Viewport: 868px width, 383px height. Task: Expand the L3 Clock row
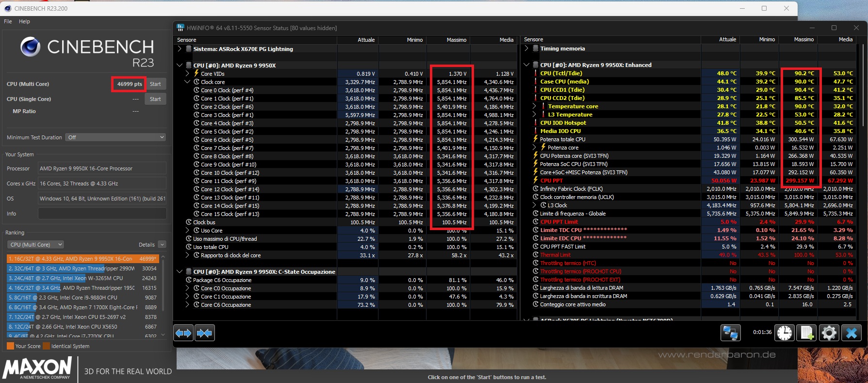click(534, 205)
